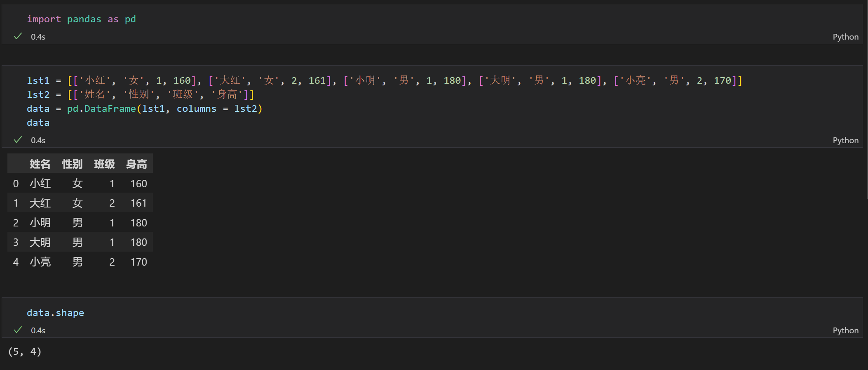The width and height of the screenshot is (868, 370).
Task: Click the 性别 column header
Action: (x=72, y=164)
